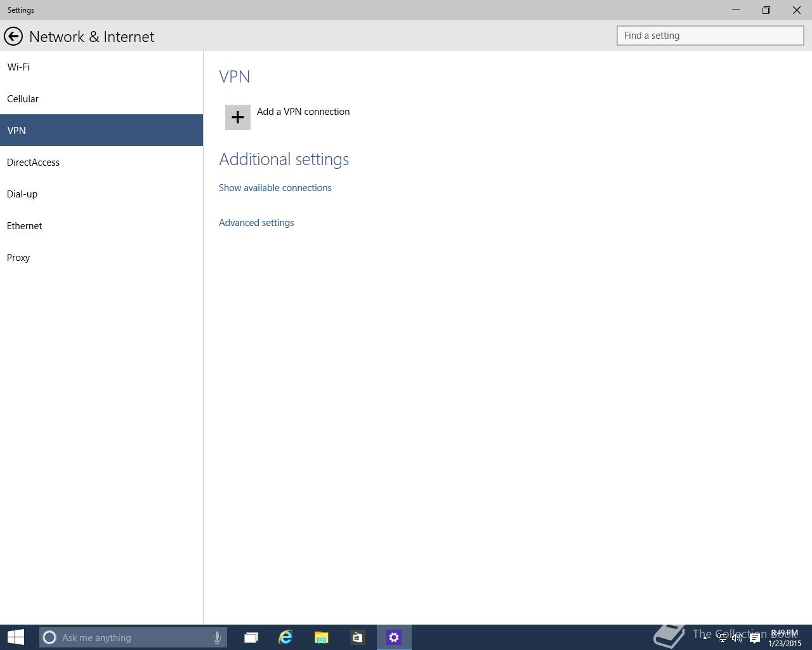This screenshot has width=812, height=650.
Task: Open the Windows Start menu
Action: click(16, 637)
